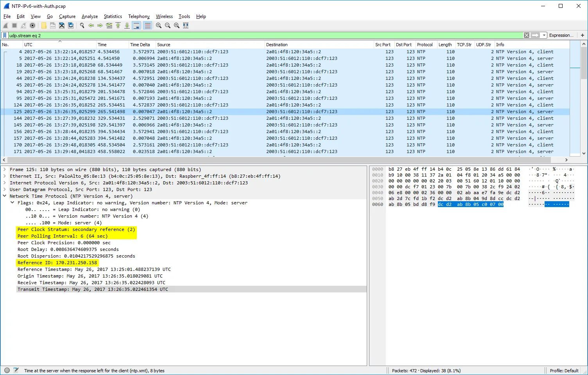
Task: Click the filter bookmark icon
Action: (5, 35)
